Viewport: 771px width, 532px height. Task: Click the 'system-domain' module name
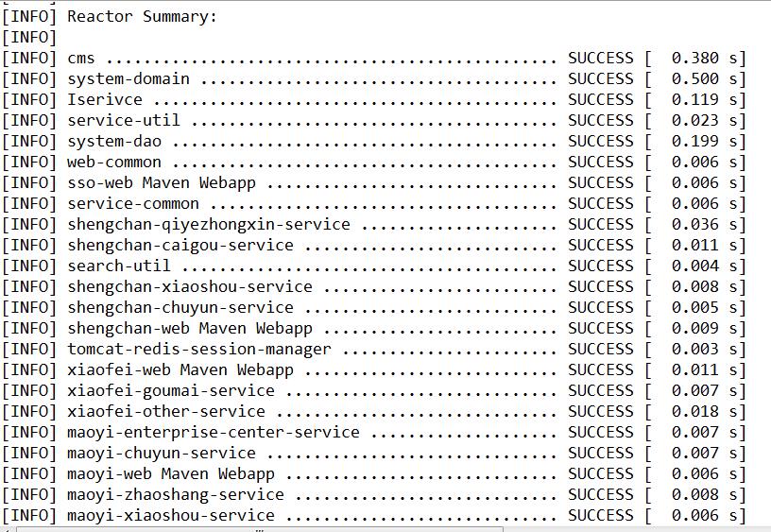click(x=128, y=79)
